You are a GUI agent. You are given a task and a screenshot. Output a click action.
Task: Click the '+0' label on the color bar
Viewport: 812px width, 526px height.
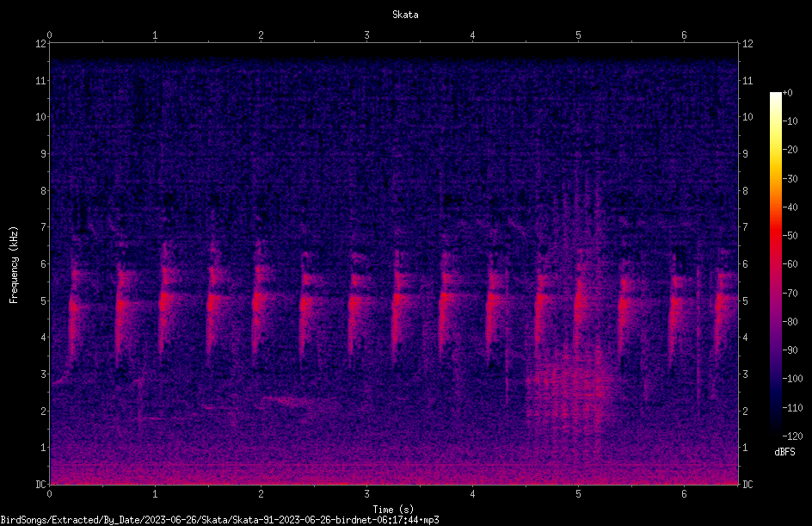tap(787, 93)
